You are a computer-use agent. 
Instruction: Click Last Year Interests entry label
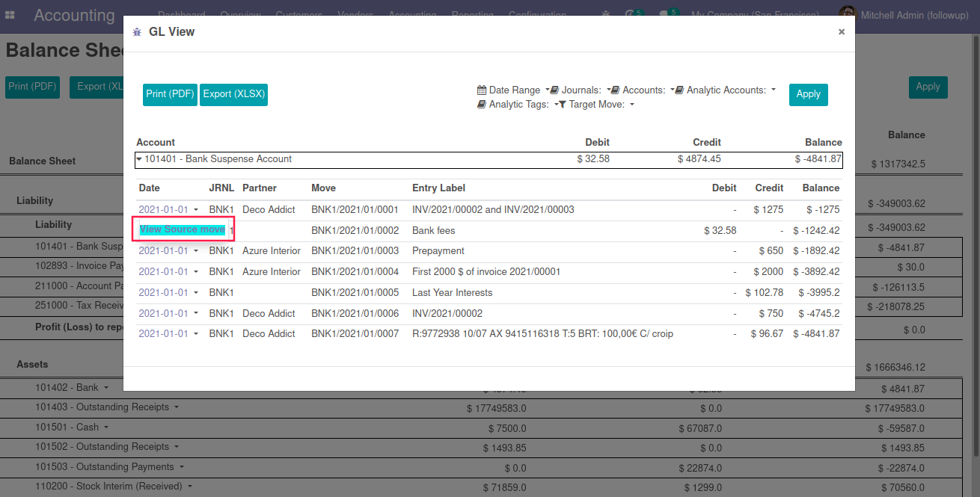coord(452,293)
